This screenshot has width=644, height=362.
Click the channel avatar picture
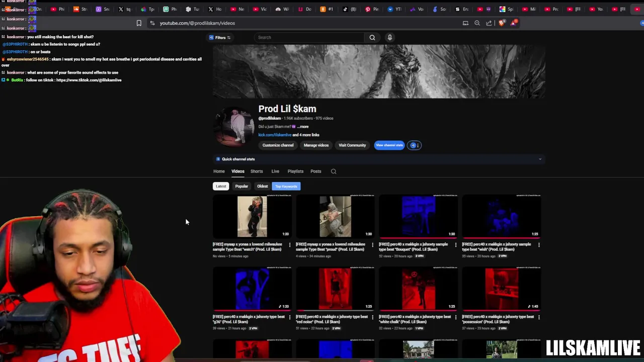(x=234, y=126)
